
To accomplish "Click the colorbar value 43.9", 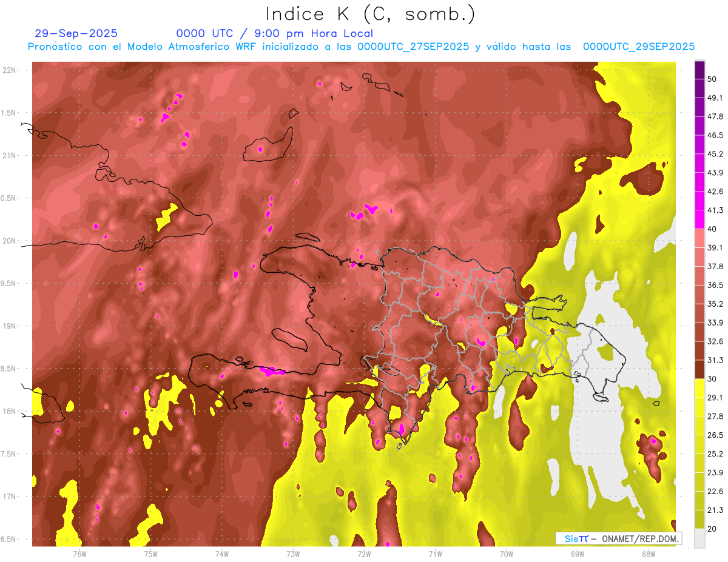I will (x=715, y=173).
